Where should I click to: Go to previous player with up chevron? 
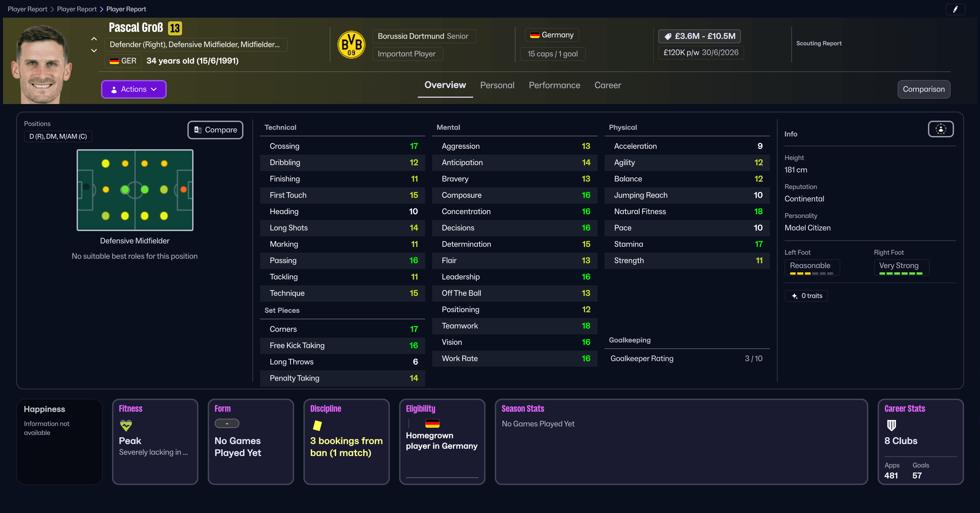tap(94, 39)
